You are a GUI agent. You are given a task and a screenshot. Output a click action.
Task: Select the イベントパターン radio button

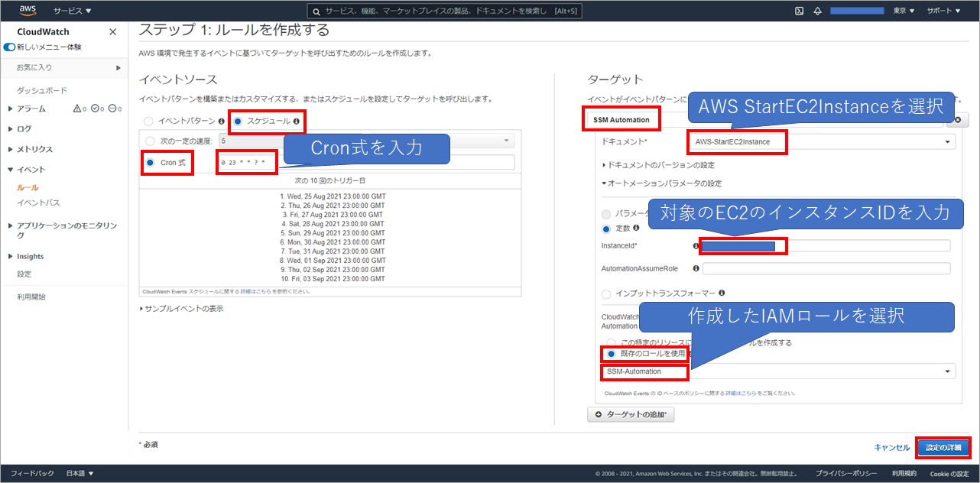(149, 122)
